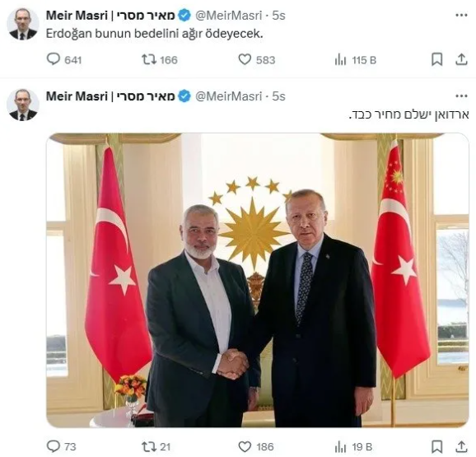Open @MeirMasri handle on first tweet
476x457 pixels.
229,16
